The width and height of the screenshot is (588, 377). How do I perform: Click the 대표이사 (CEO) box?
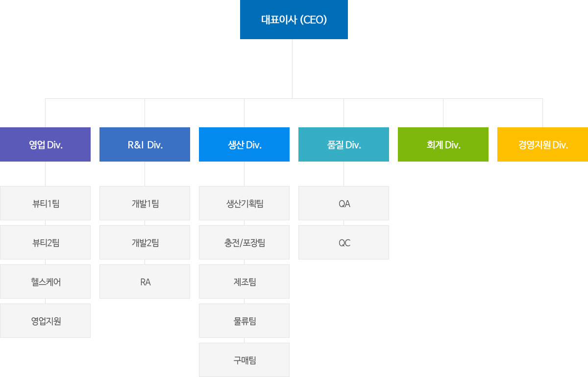tap(294, 20)
